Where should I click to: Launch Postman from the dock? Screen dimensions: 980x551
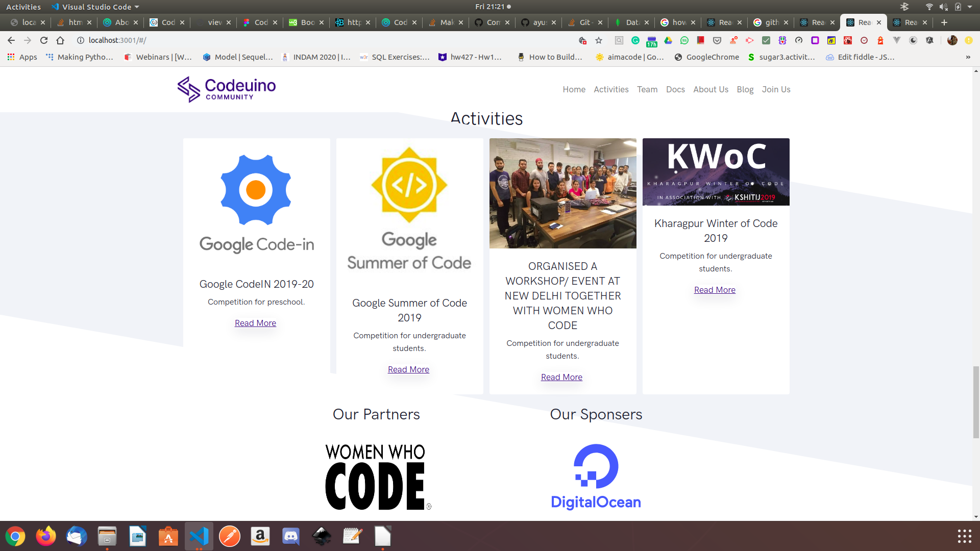click(230, 536)
